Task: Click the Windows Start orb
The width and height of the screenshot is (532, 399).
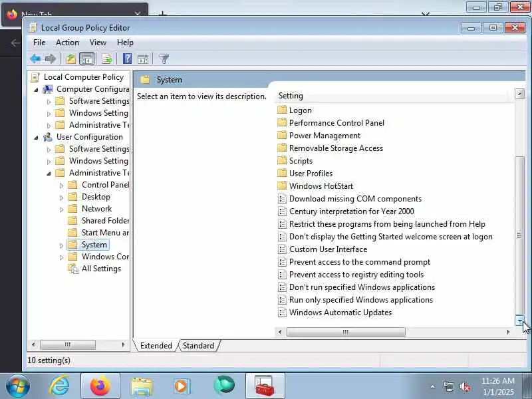Action: coord(18,386)
